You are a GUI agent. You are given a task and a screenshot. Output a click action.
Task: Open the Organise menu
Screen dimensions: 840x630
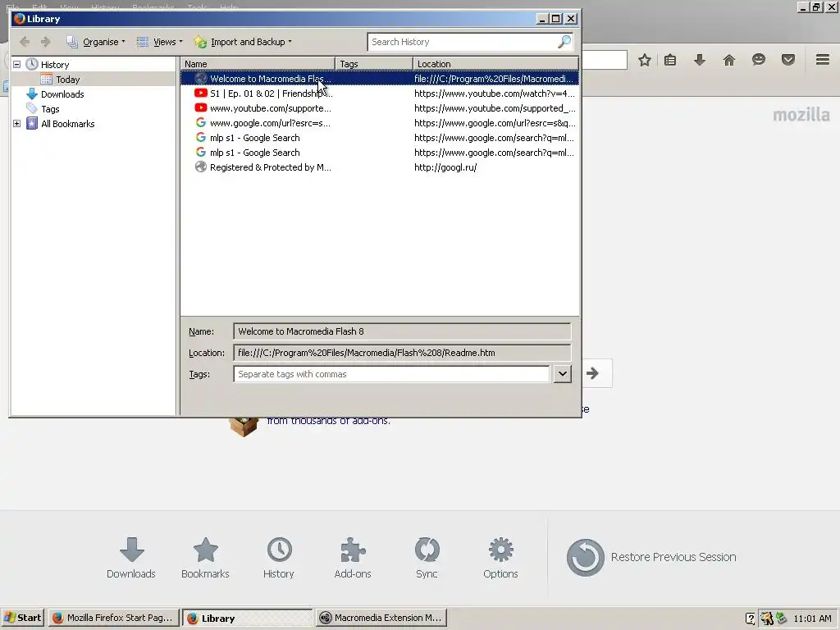[96, 42]
